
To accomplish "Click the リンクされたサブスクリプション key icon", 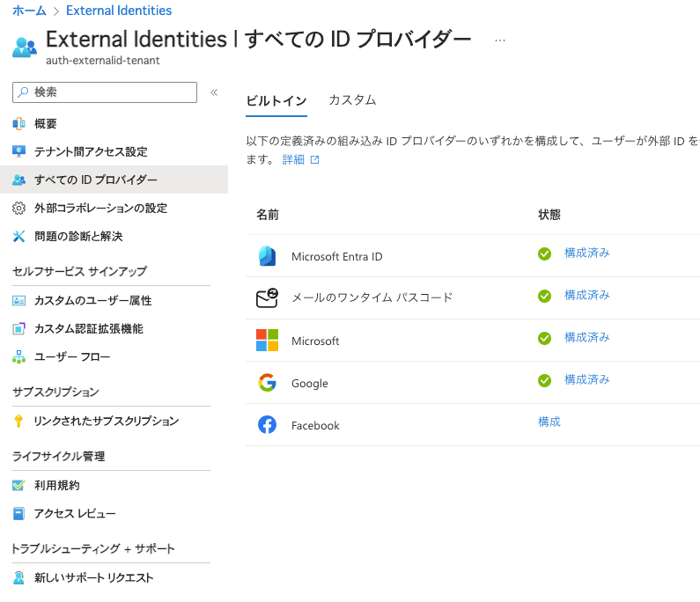I will point(18,421).
